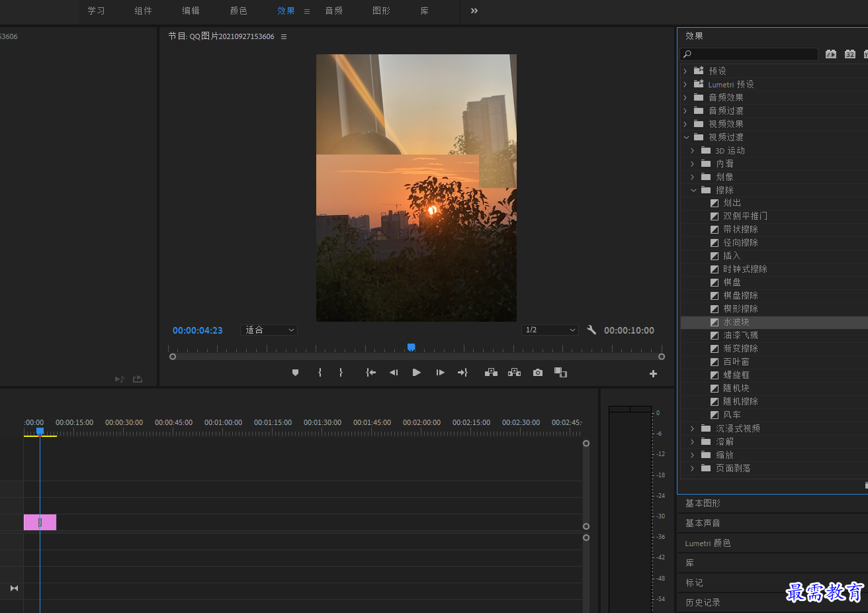Screen dimensions: 868x613
Task: Click the Mark In brace icon
Action: [x=320, y=373]
